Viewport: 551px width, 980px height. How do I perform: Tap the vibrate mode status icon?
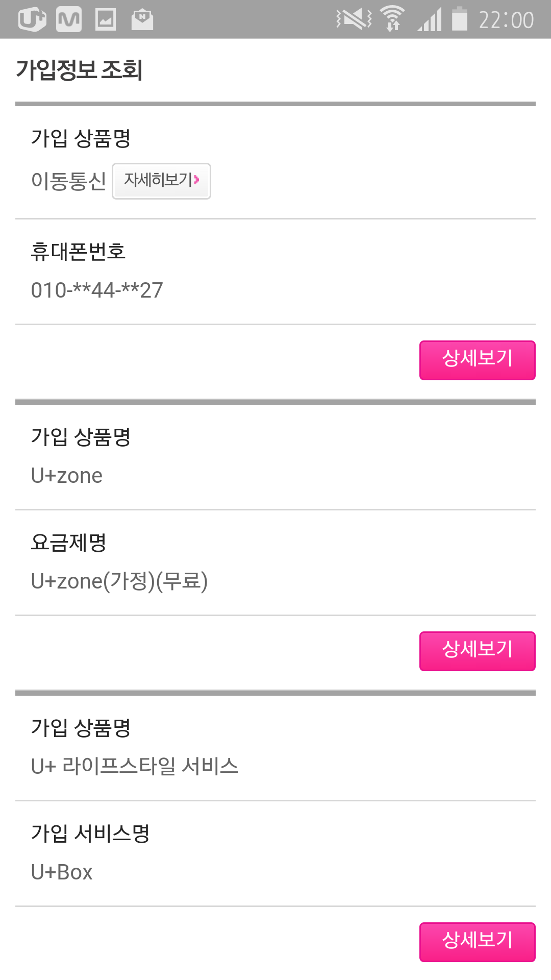(354, 19)
